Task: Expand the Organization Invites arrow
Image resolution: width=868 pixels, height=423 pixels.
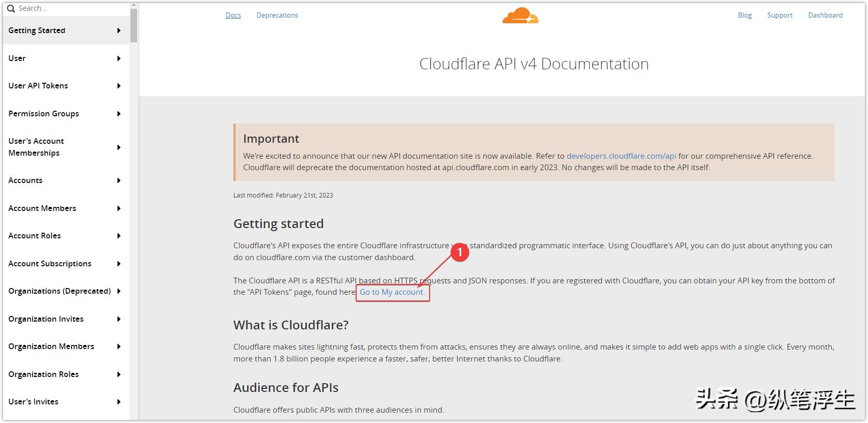Action: tap(119, 319)
